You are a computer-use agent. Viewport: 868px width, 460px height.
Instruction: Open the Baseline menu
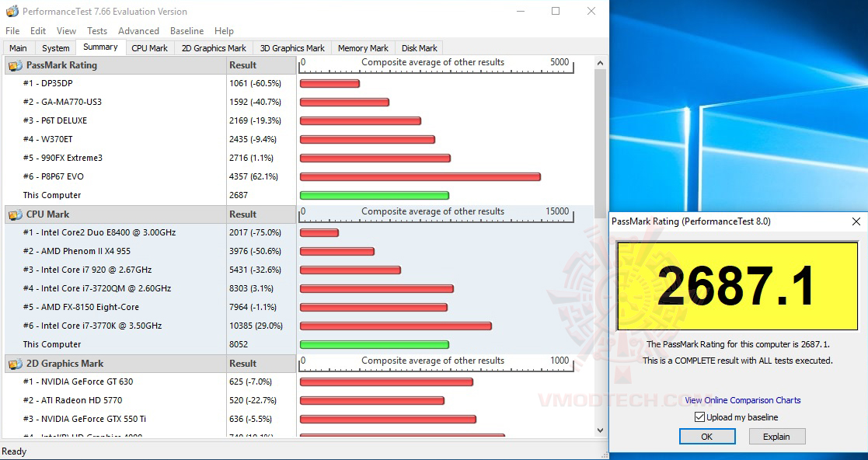(186, 31)
